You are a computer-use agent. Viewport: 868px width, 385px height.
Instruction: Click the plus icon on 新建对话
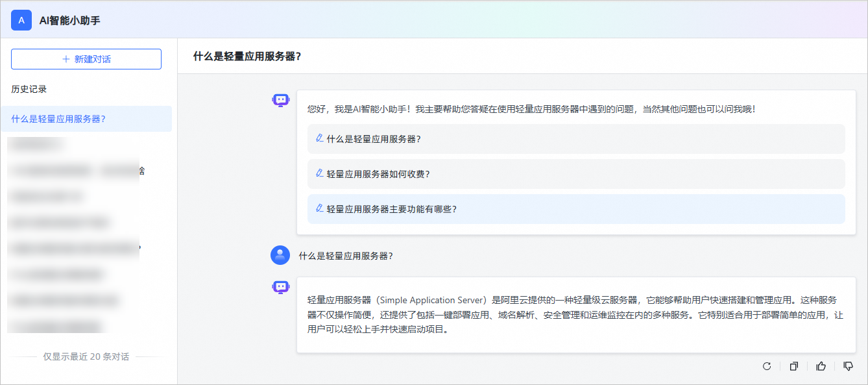(65, 58)
